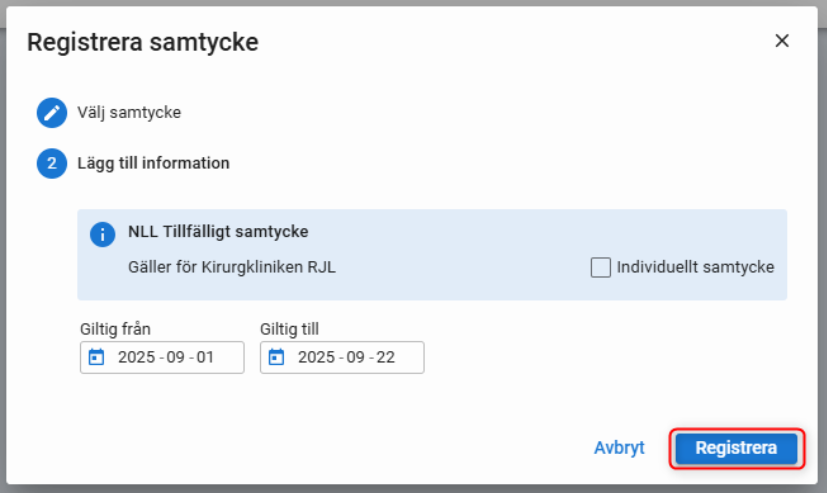827x494 pixels.
Task: Click the blue info icon
Action: (x=102, y=234)
